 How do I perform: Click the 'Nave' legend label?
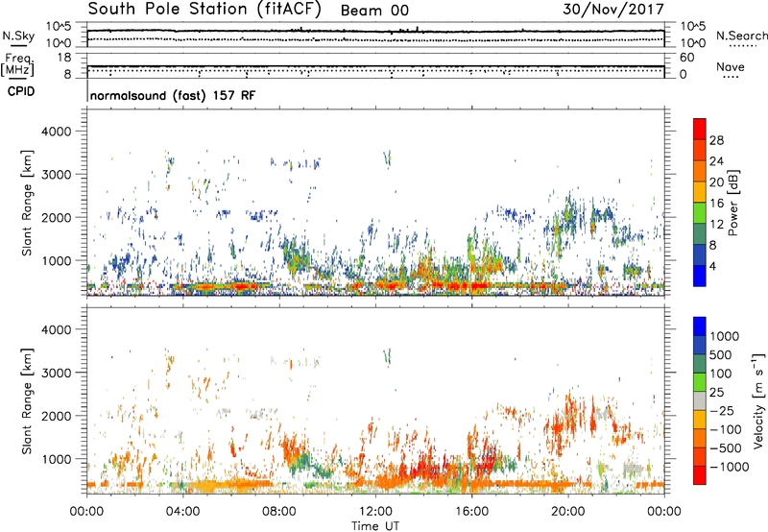[x=730, y=66]
